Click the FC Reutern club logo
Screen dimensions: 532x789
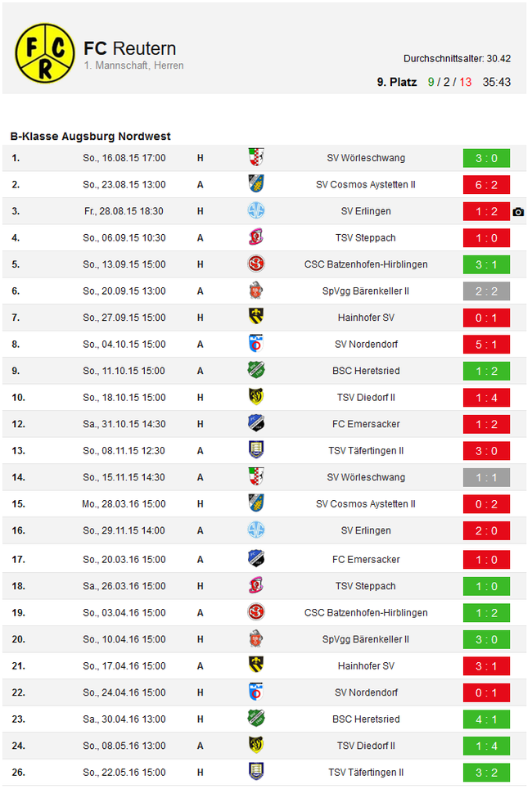(x=45, y=53)
